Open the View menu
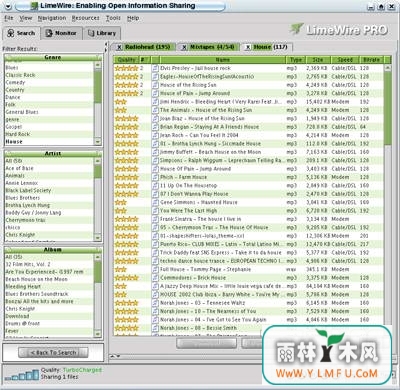 (26, 18)
